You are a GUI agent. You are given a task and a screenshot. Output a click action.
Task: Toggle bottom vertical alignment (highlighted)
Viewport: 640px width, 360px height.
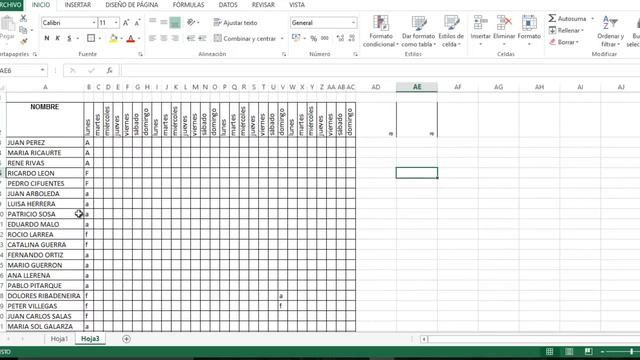pos(175,22)
